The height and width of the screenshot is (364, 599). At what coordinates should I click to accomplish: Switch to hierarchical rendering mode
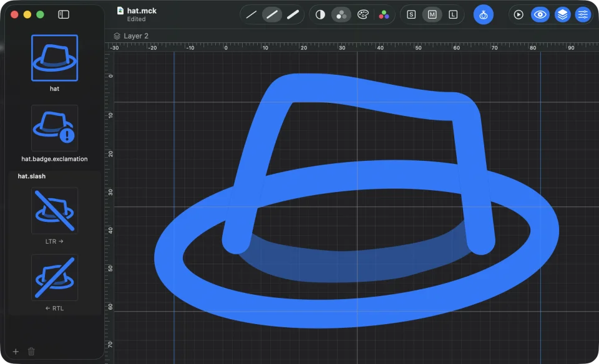[341, 15]
